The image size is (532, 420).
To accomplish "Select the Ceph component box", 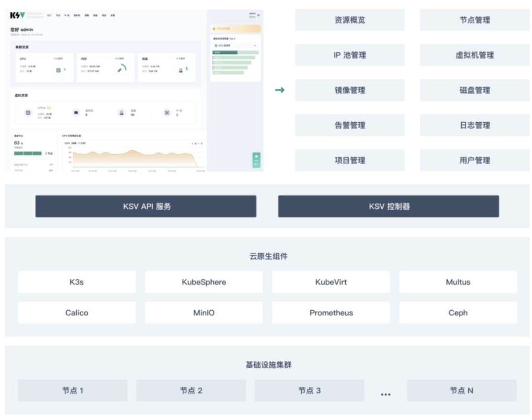I will click(458, 313).
